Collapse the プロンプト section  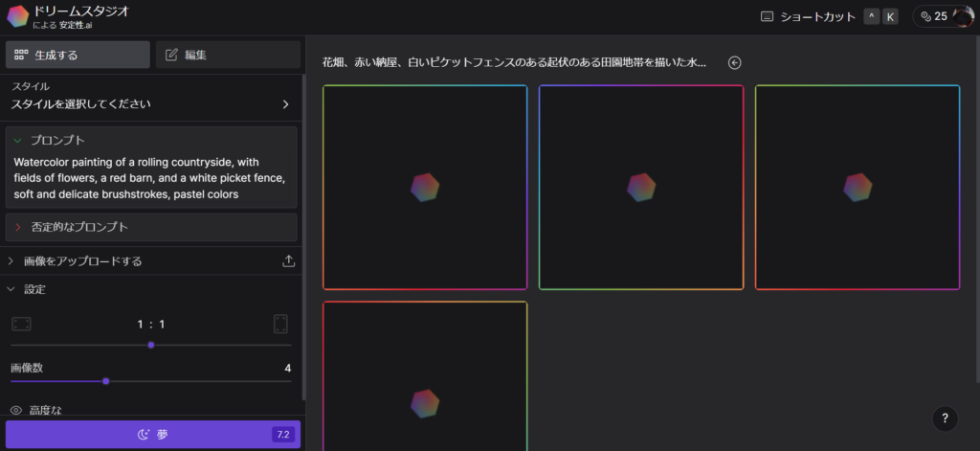click(17, 140)
